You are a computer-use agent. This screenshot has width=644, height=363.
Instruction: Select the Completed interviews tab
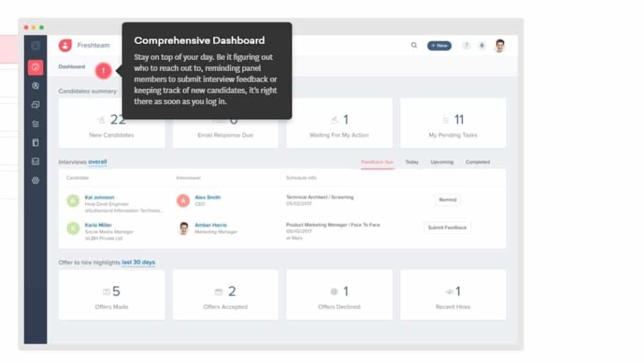[477, 162]
